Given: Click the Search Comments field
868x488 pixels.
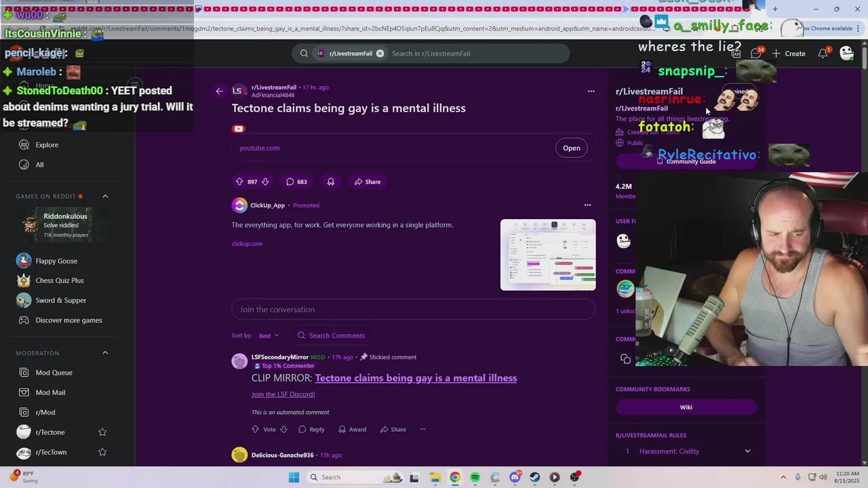Looking at the screenshot, I should click(332, 335).
